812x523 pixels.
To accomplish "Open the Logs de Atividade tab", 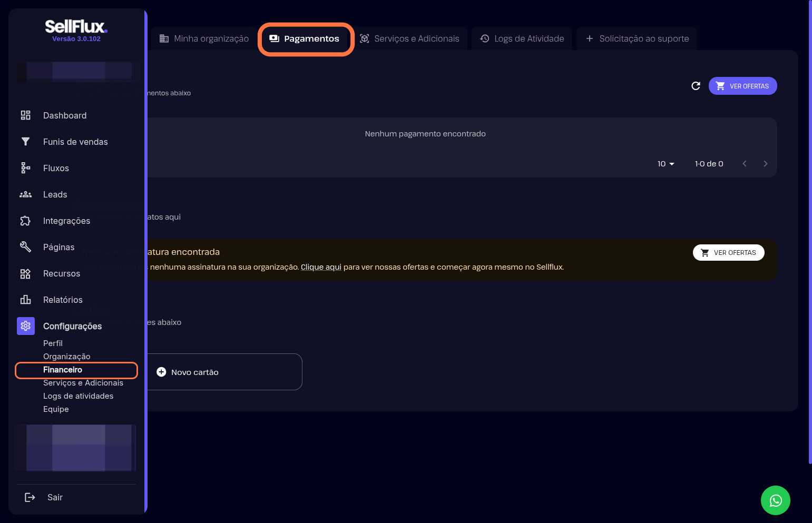I will (522, 38).
